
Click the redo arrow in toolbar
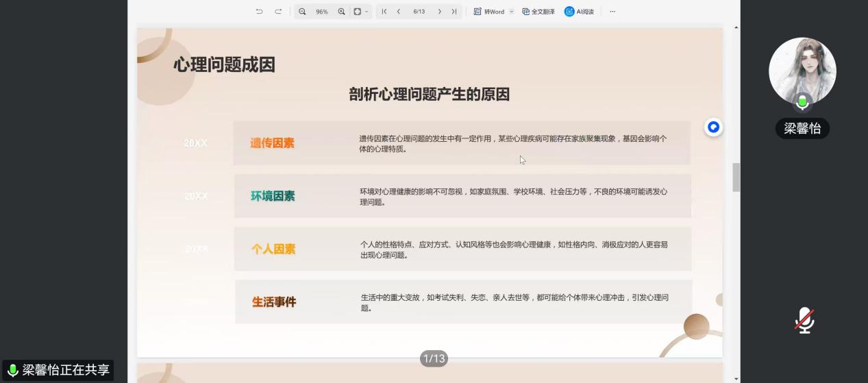coord(278,12)
